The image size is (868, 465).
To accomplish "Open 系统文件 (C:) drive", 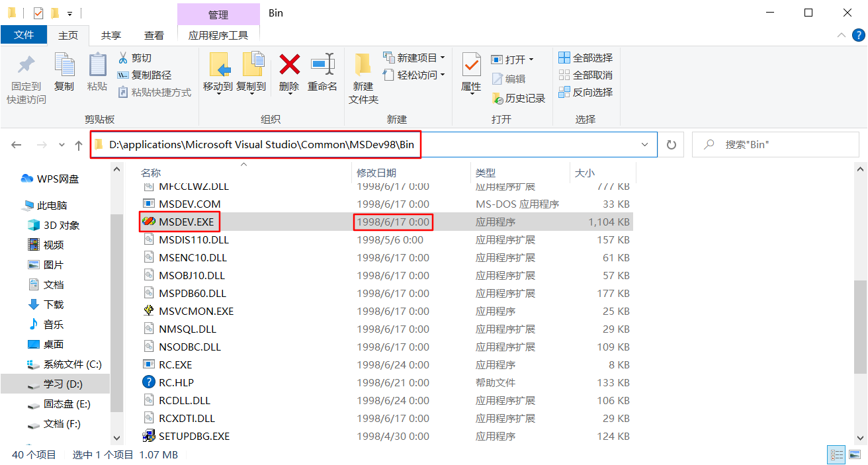I will click(64, 364).
